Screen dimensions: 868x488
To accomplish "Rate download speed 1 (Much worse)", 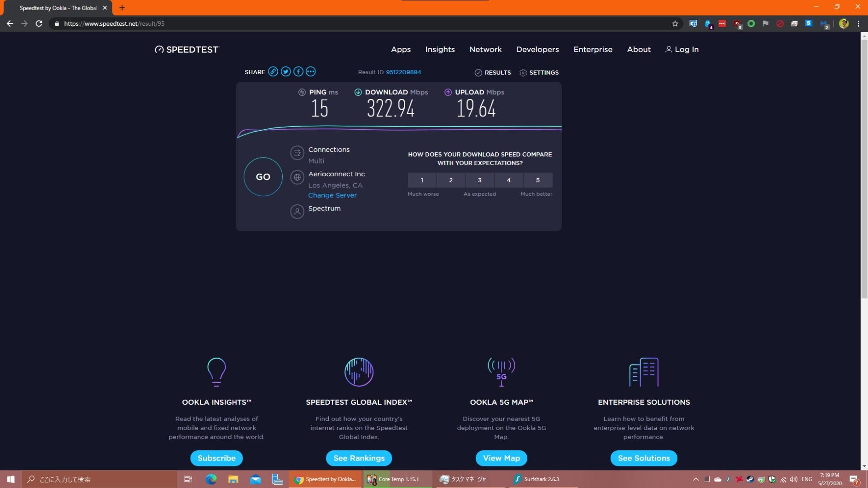I will click(x=422, y=180).
